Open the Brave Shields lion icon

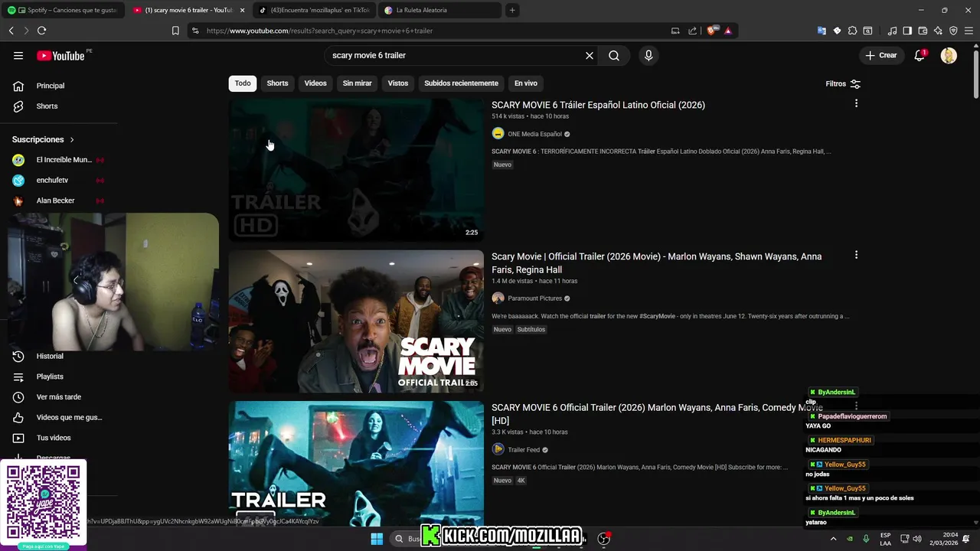(711, 31)
